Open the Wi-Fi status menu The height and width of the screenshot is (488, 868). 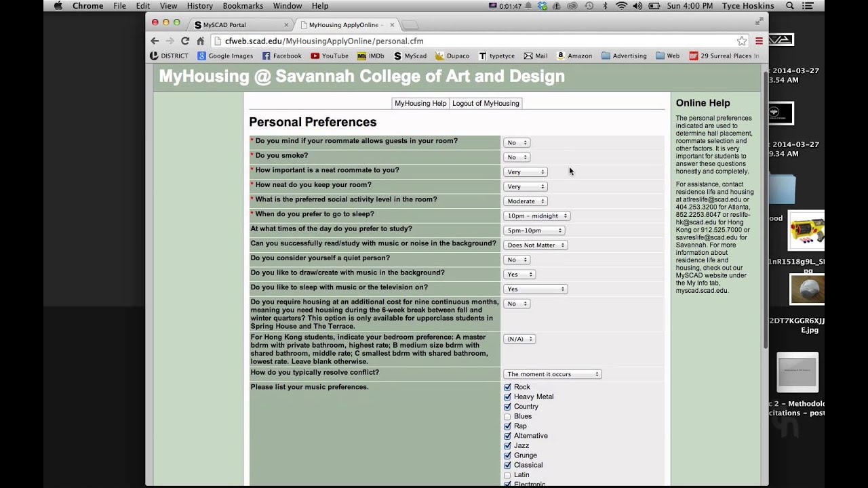click(621, 6)
